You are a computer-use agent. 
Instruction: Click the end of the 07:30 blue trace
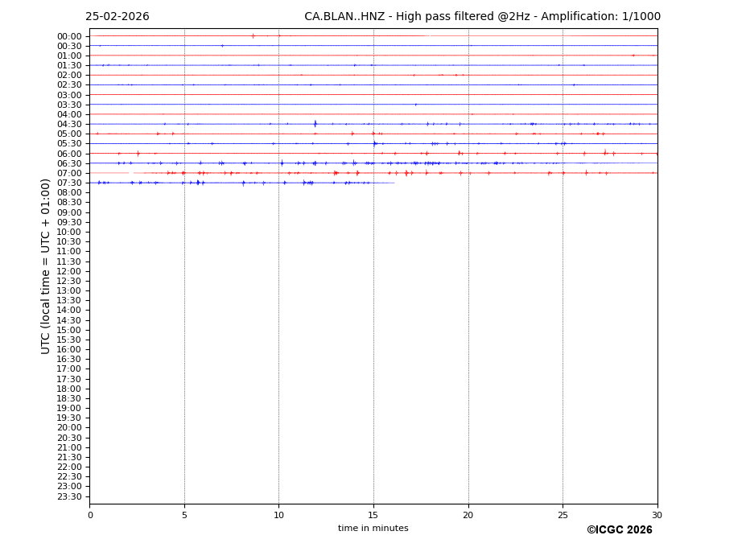pos(394,183)
